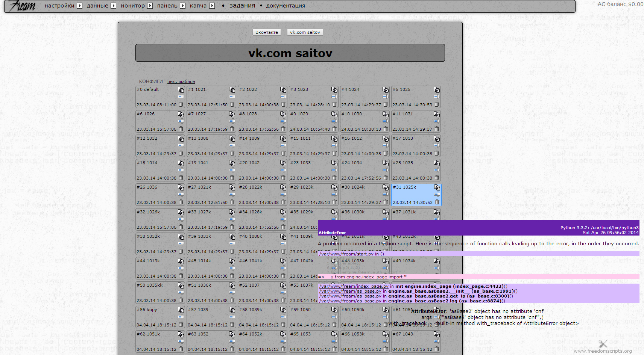Viewport: 644px width, 355px height.
Task: Delete config #1 1021 with trash icon
Action: 232,104
